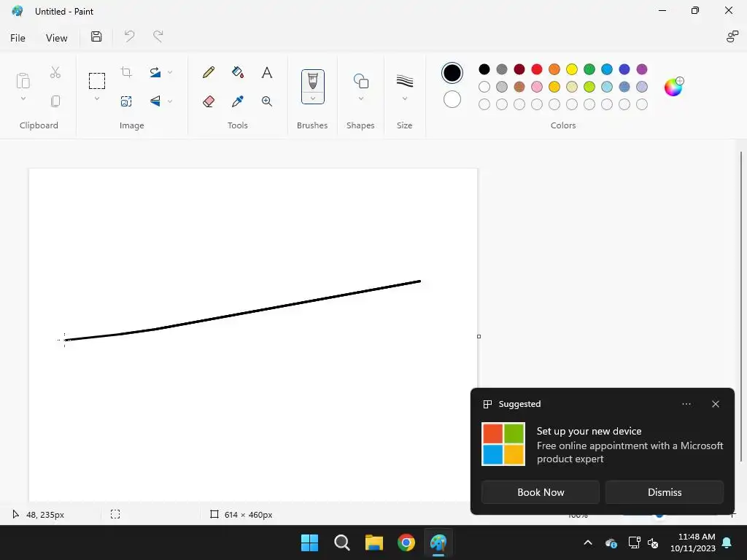The image size is (747, 560).
Task: Click the Shapes icon
Action: click(360, 81)
